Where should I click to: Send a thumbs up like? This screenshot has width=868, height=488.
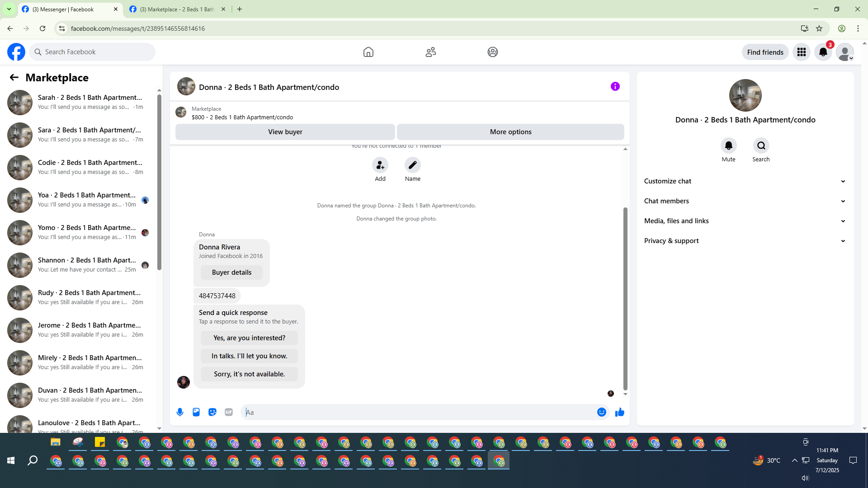pyautogui.click(x=620, y=412)
